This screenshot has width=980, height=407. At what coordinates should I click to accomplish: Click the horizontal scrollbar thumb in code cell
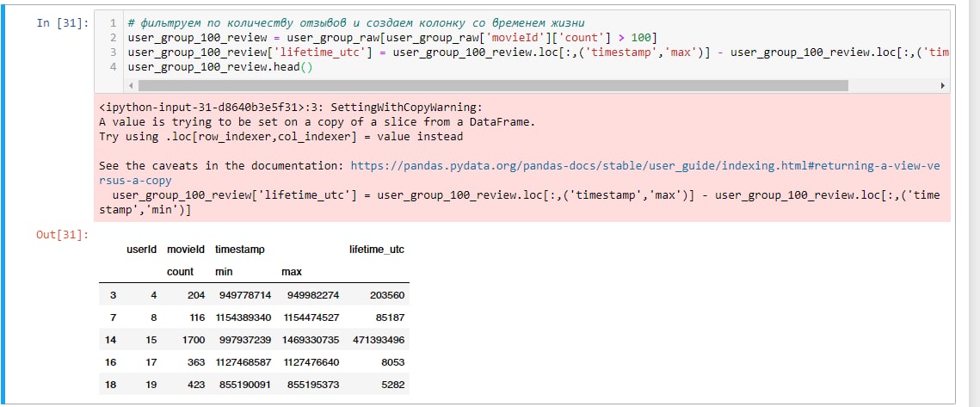pos(493,86)
